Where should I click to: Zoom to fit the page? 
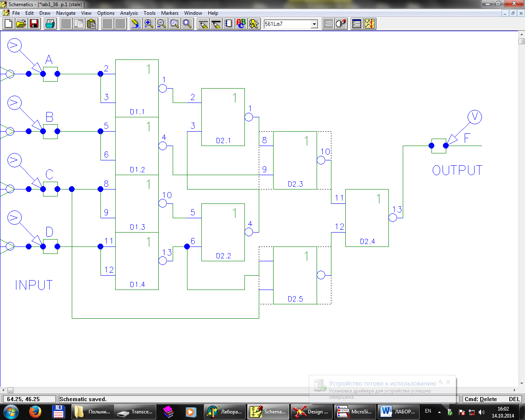[x=187, y=24]
